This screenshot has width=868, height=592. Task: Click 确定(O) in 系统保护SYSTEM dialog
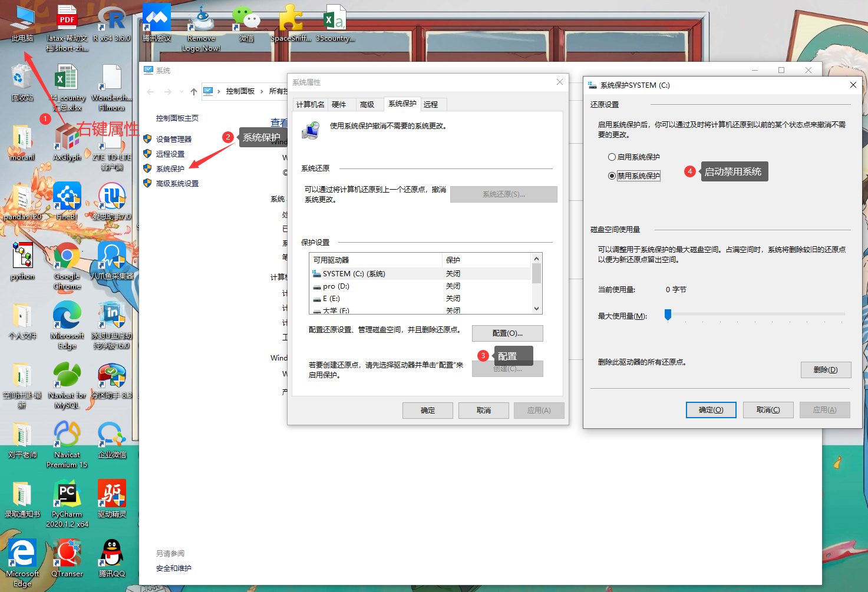click(x=711, y=410)
